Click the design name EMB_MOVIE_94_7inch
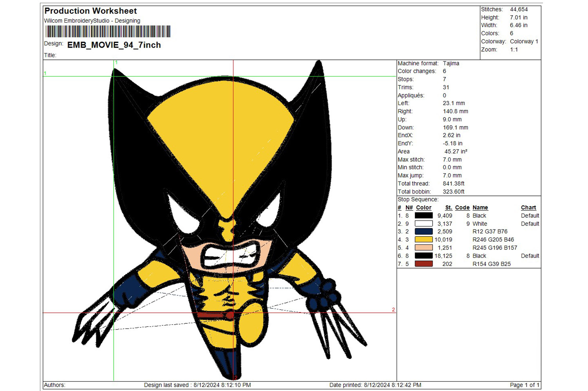Viewport: 588px width, 391px height. click(x=114, y=45)
